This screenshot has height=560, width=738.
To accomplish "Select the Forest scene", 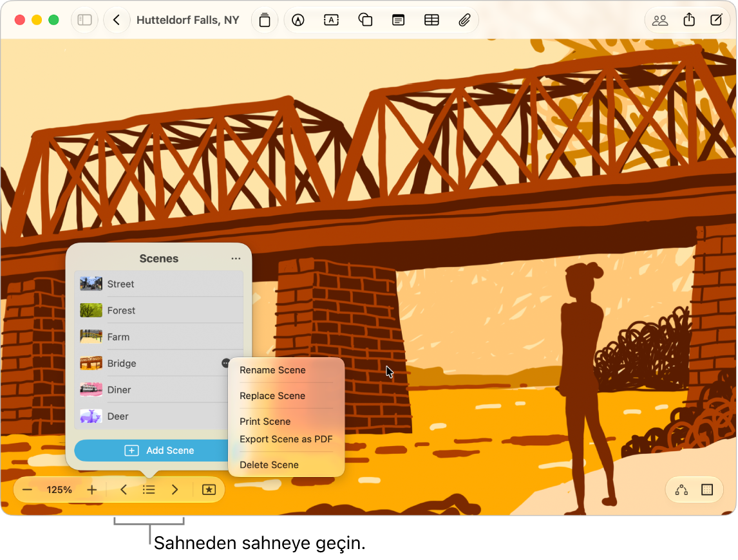I will tap(158, 310).
